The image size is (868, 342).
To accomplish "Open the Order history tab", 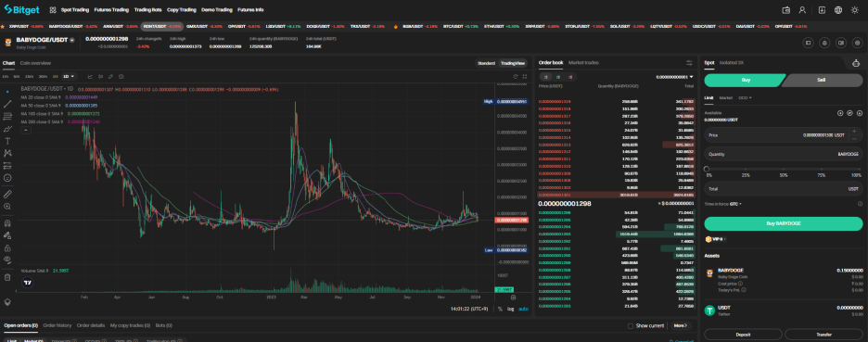I will point(57,325).
